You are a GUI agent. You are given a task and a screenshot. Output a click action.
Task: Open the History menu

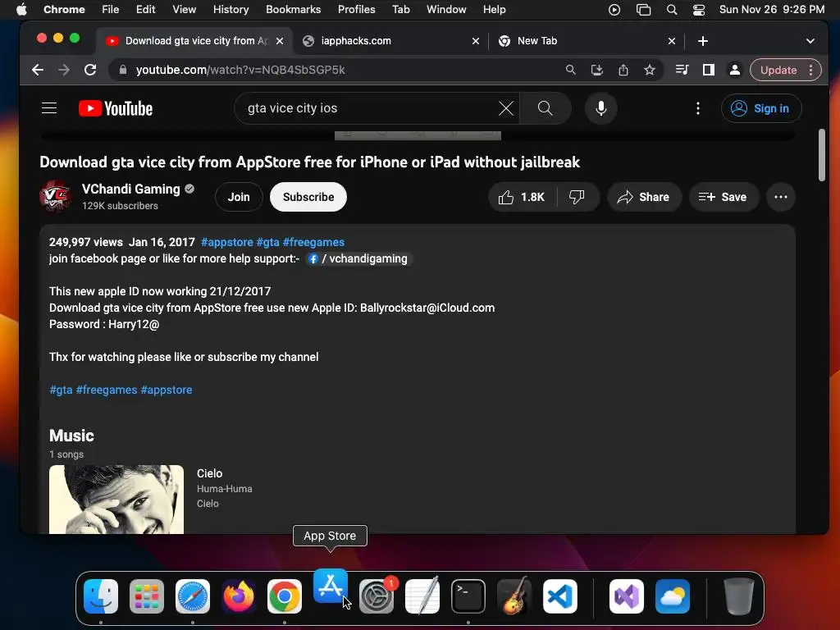click(x=231, y=10)
